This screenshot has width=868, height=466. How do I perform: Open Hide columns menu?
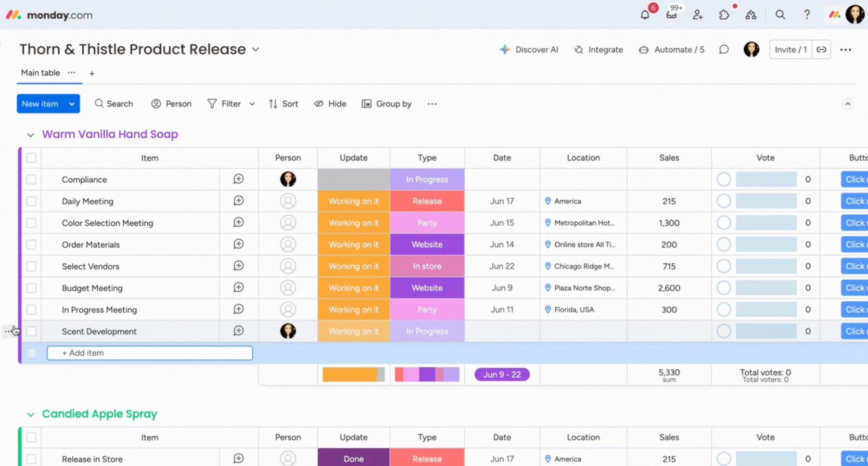[330, 104]
